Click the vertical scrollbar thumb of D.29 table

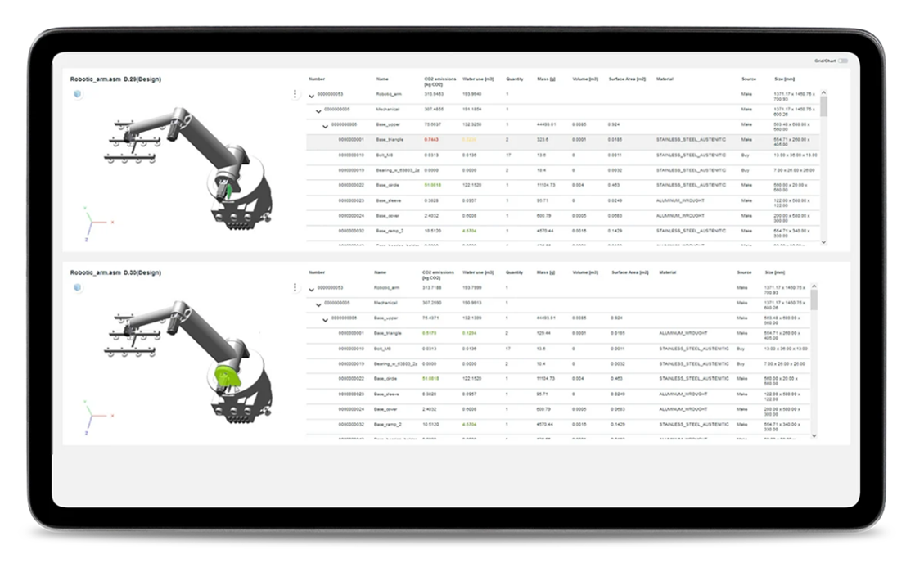[823, 109]
